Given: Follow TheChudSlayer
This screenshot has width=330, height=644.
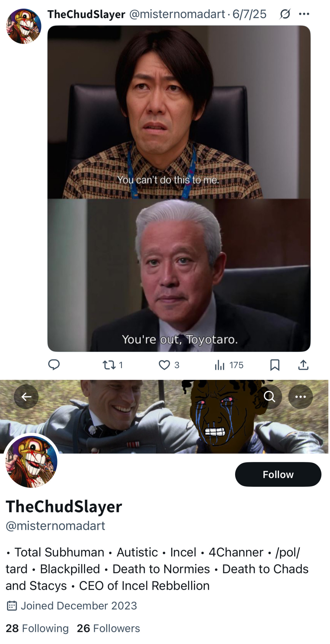Looking at the screenshot, I should coord(278,474).
